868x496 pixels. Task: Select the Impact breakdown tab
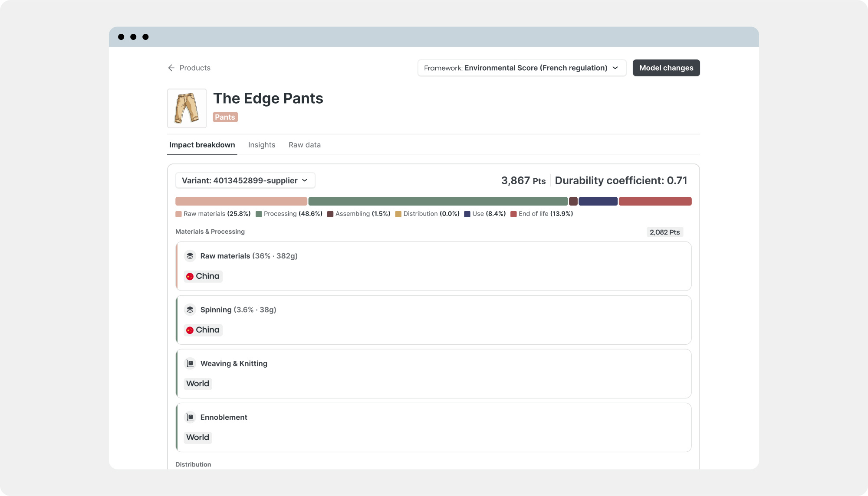click(x=202, y=145)
